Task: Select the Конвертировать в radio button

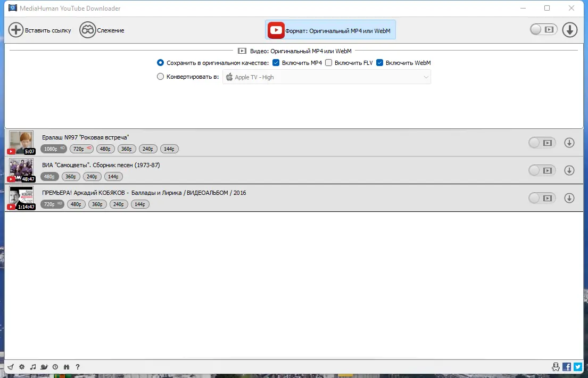Action: (161, 77)
